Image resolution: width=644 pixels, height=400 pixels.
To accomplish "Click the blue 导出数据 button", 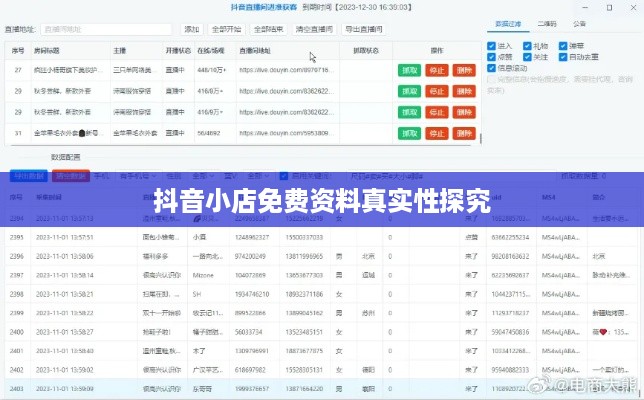I will coord(29,176).
